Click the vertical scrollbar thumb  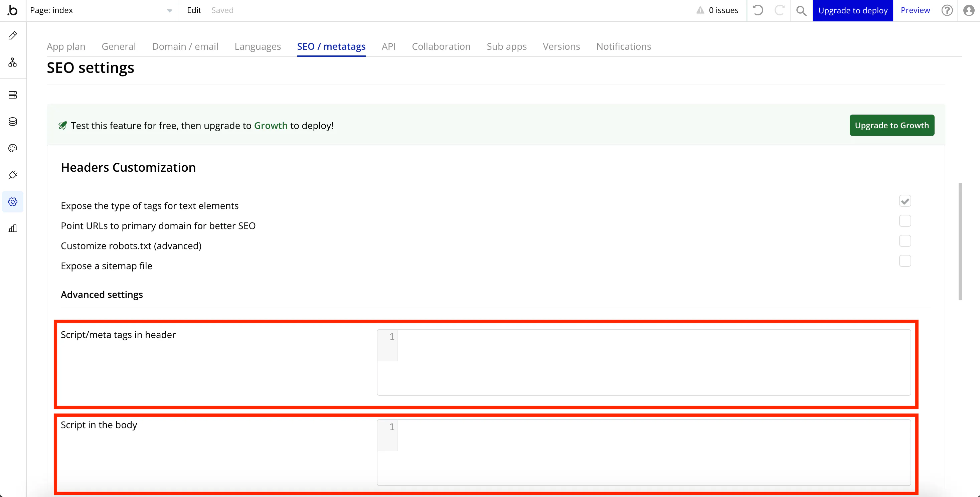click(x=960, y=241)
